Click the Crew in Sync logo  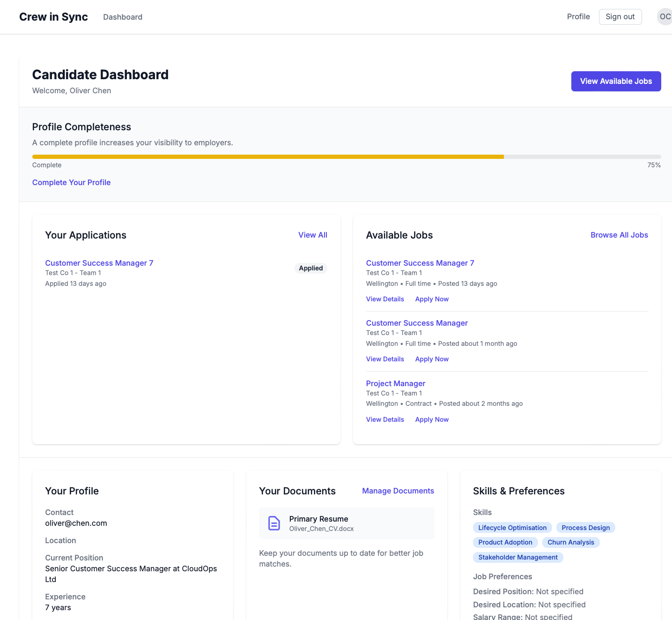tap(53, 17)
